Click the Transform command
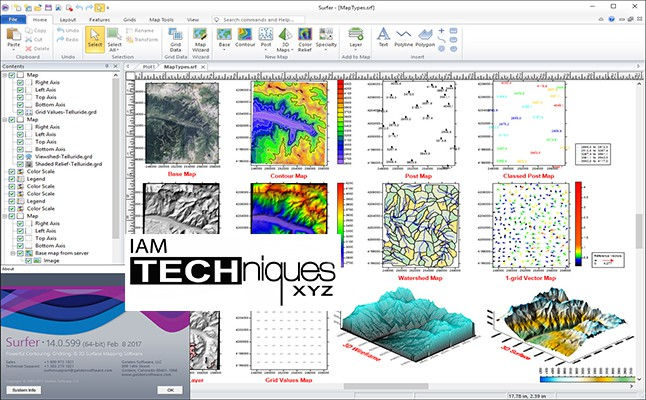Viewport: 646px width, 400px height. (x=142, y=40)
